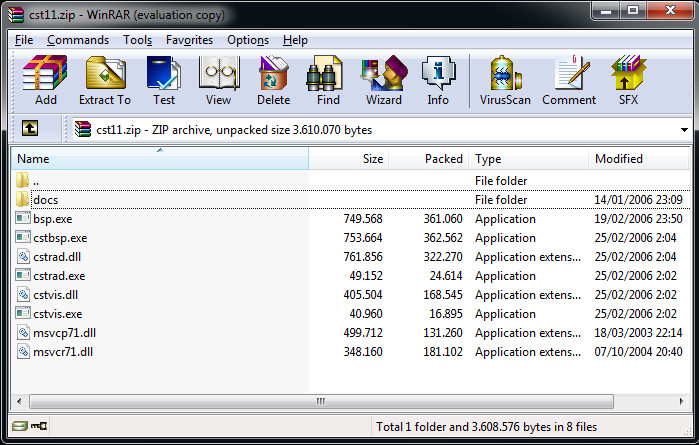Go up one folder level

point(30,129)
